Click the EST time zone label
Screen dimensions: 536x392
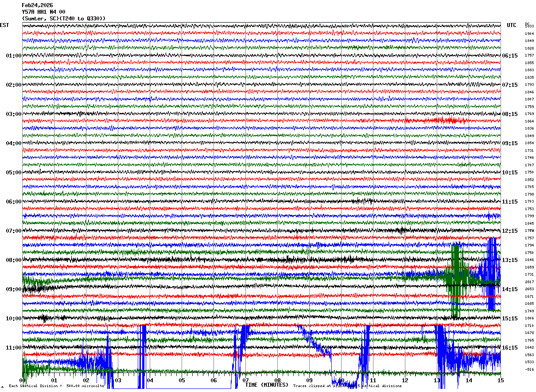[4, 25]
